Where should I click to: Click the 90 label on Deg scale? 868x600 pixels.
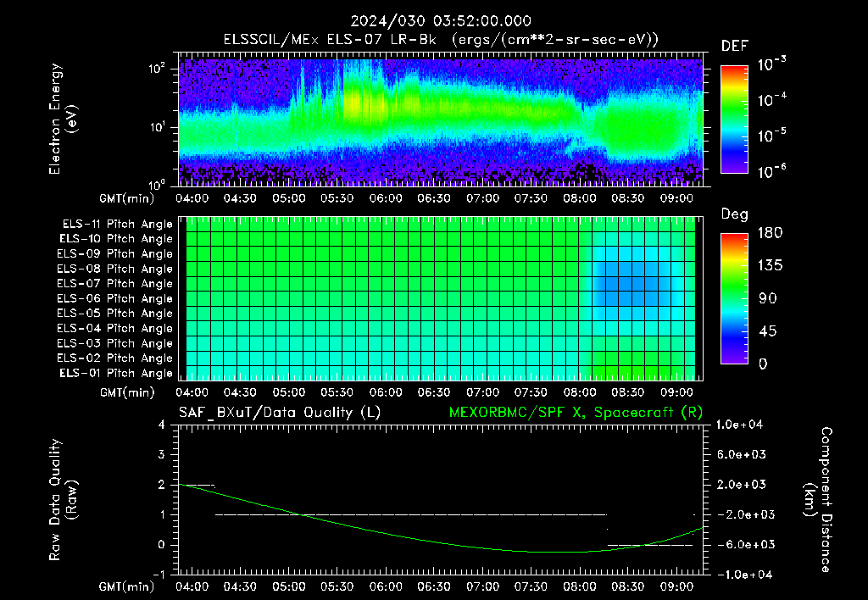768,298
